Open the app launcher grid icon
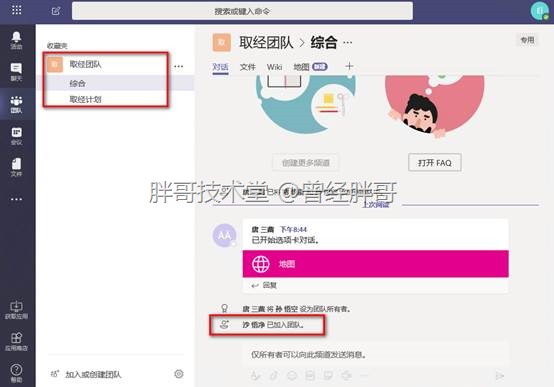The width and height of the screenshot is (554, 387). point(16,10)
